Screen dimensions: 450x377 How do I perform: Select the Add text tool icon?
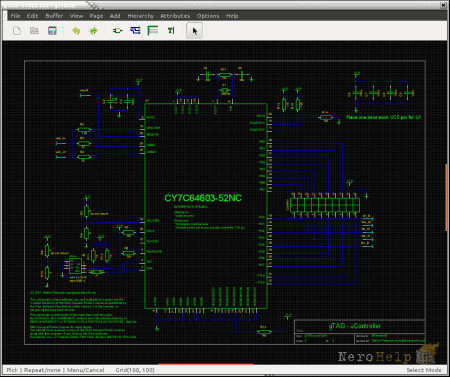tap(171, 31)
